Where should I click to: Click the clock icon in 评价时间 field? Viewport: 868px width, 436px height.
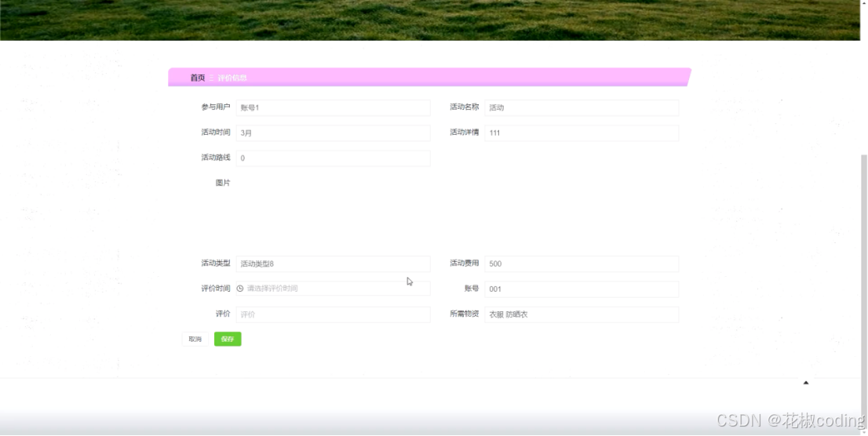coord(239,289)
